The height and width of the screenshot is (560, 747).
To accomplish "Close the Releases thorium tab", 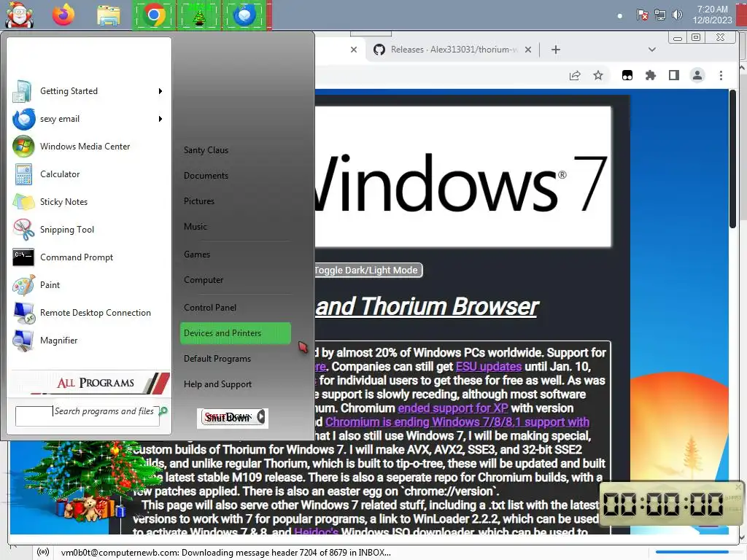I will point(528,50).
